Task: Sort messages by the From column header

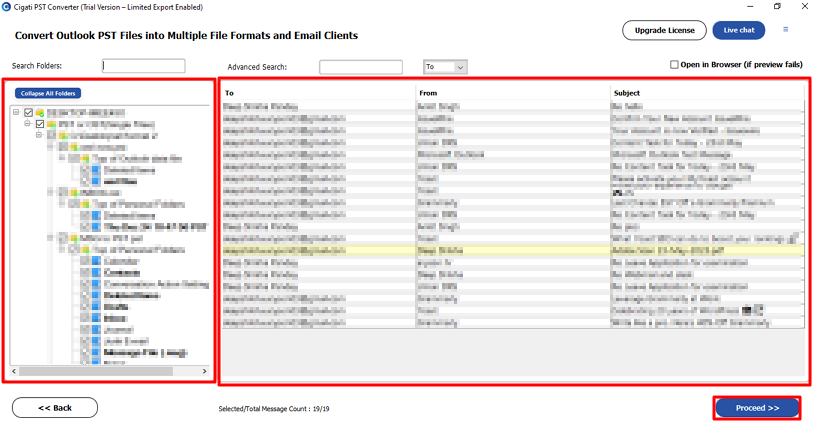Action: (428, 93)
